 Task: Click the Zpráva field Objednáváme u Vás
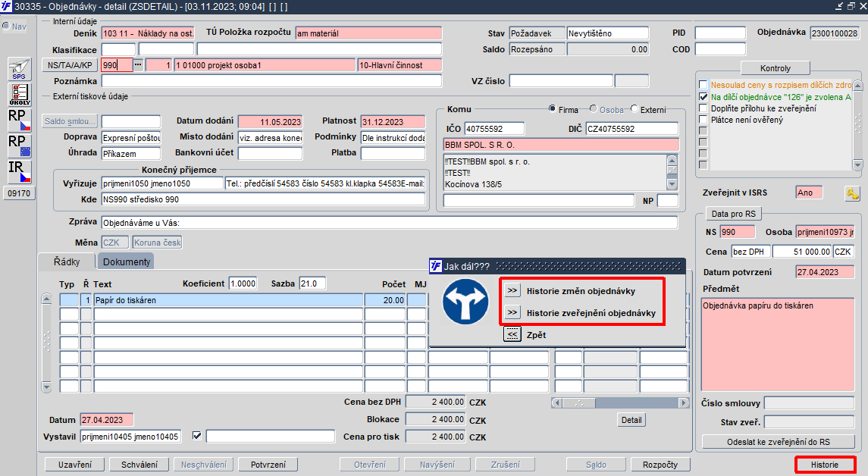coord(389,223)
